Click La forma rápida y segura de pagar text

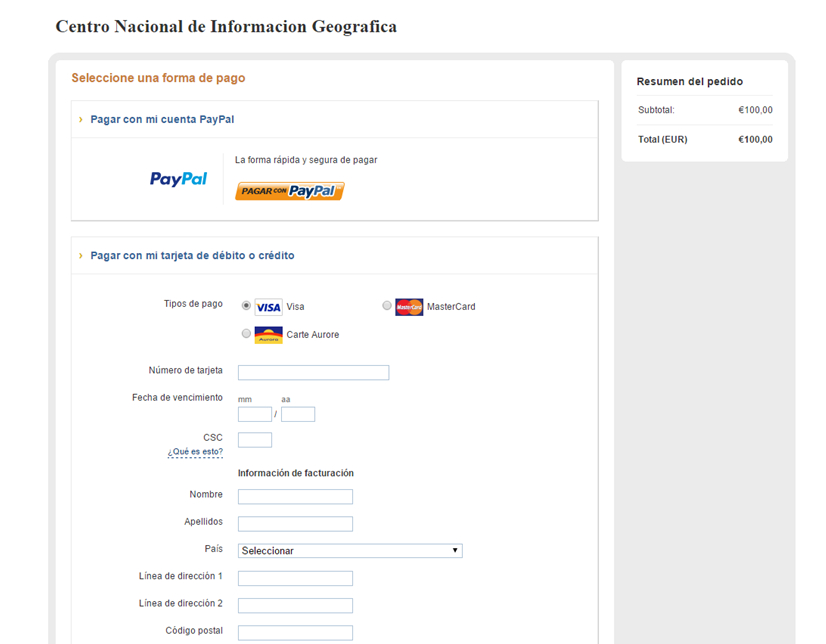pos(306,160)
